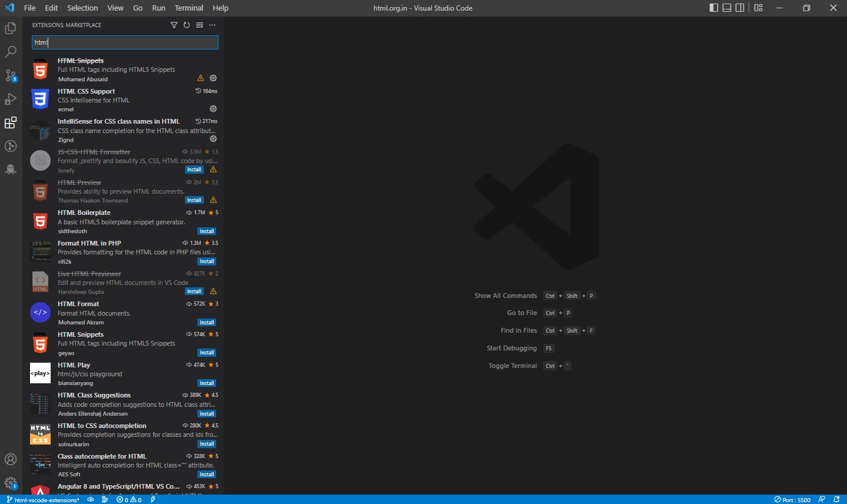The image size is (847, 504).
Task: Click the Search icon in activity bar
Action: click(x=11, y=52)
